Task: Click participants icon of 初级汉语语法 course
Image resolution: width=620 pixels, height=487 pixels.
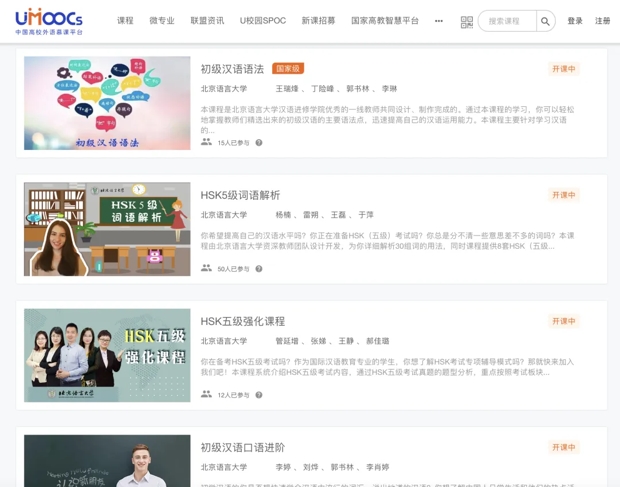Action: coord(206,142)
